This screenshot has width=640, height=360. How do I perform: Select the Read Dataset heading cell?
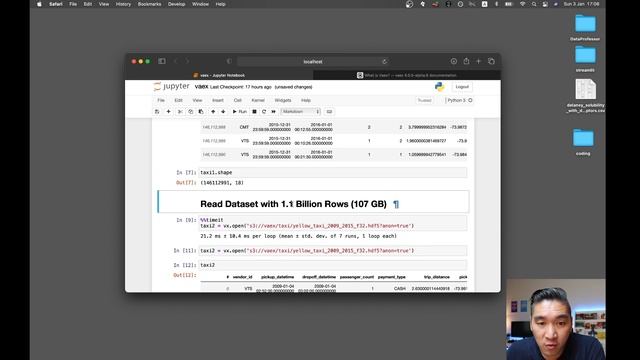(x=313, y=202)
